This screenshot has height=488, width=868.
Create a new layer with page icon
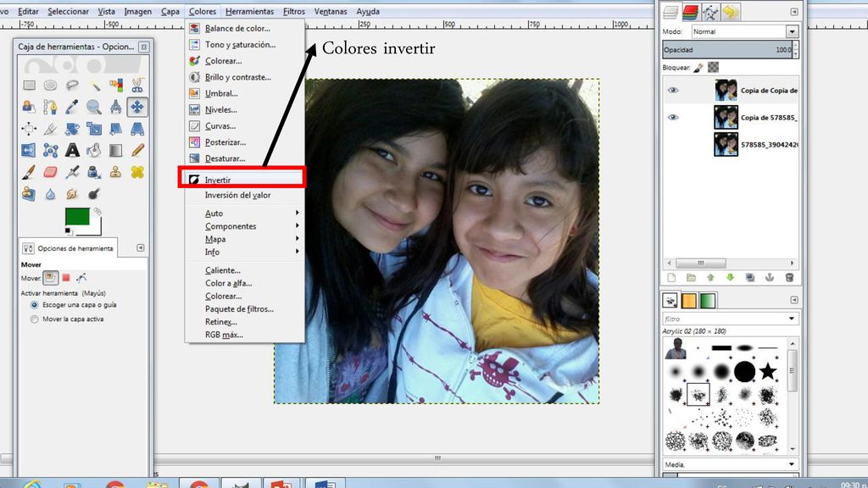(671, 278)
